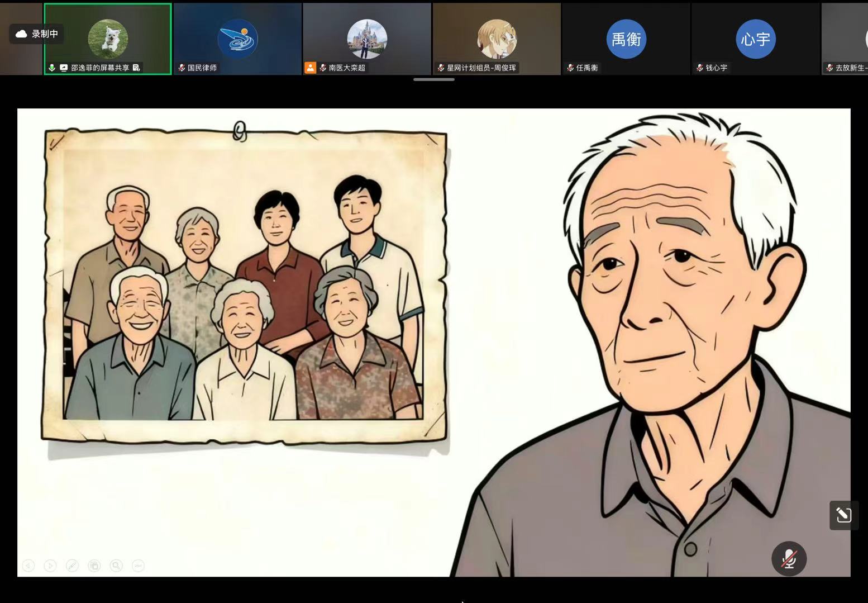Click the 禹衡 blue avatar circle
This screenshot has height=603, width=868.
626,39
